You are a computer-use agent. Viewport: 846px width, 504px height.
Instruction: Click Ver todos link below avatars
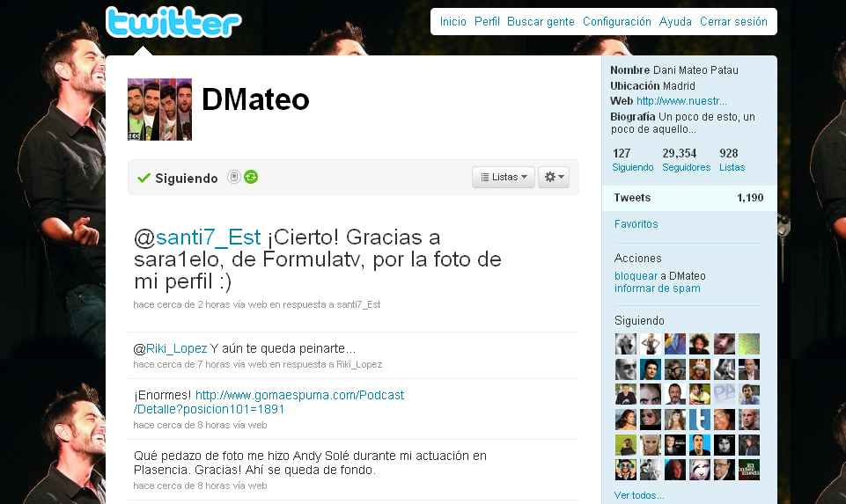point(639,495)
